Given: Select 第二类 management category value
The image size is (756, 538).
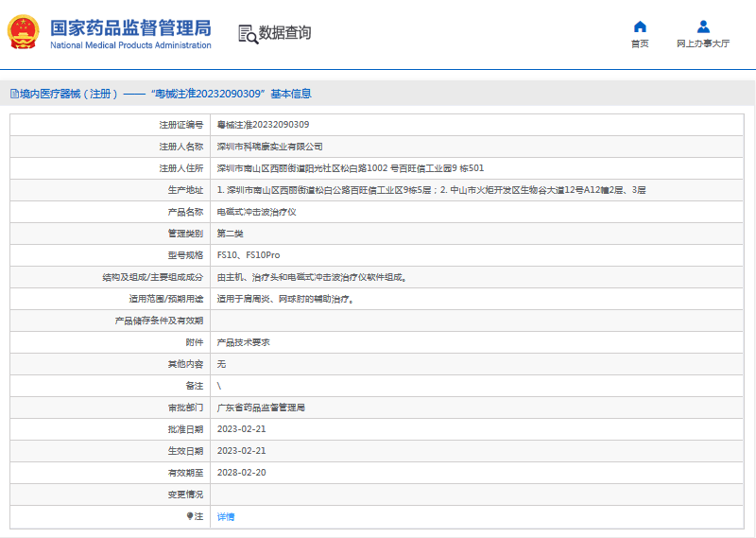Looking at the screenshot, I should (x=230, y=234).
